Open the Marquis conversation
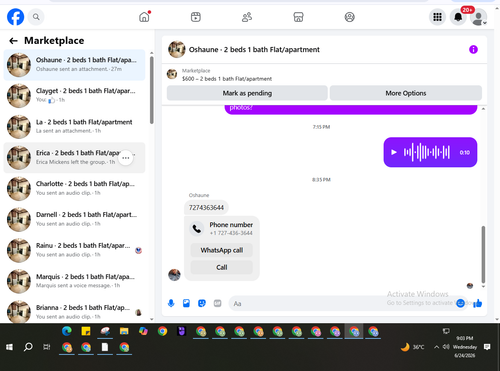The height and width of the screenshot is (371, 500). coord(74,281)
